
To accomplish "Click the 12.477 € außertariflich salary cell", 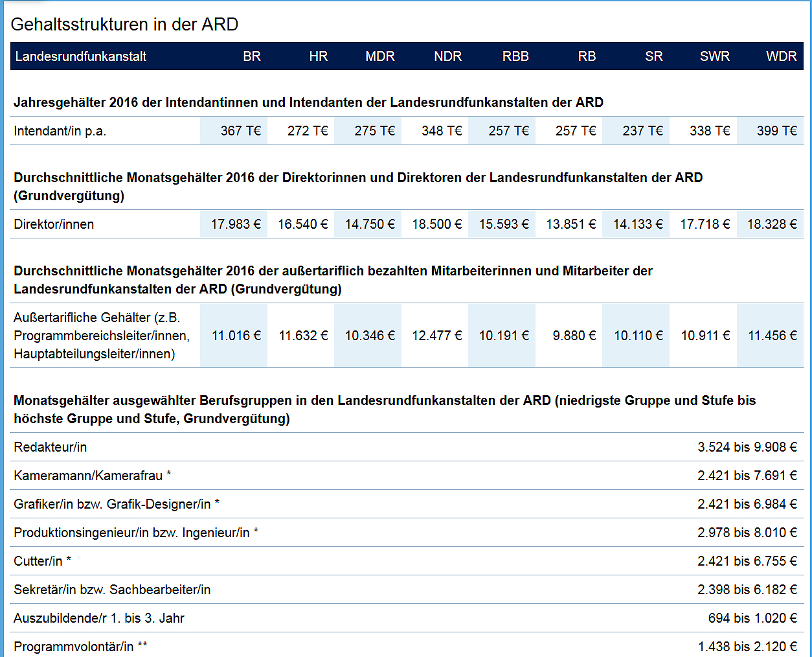I will pos(436,336).
